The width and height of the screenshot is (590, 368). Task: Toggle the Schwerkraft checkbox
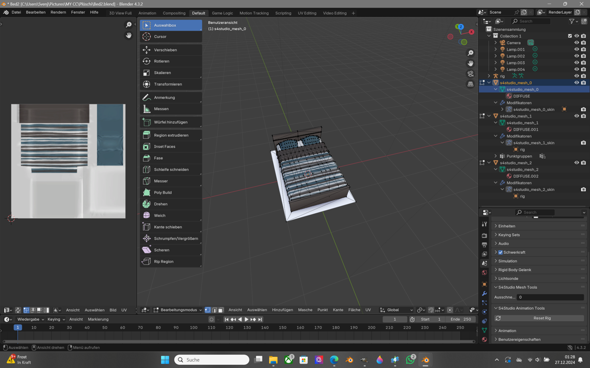[x=500, y=252]
